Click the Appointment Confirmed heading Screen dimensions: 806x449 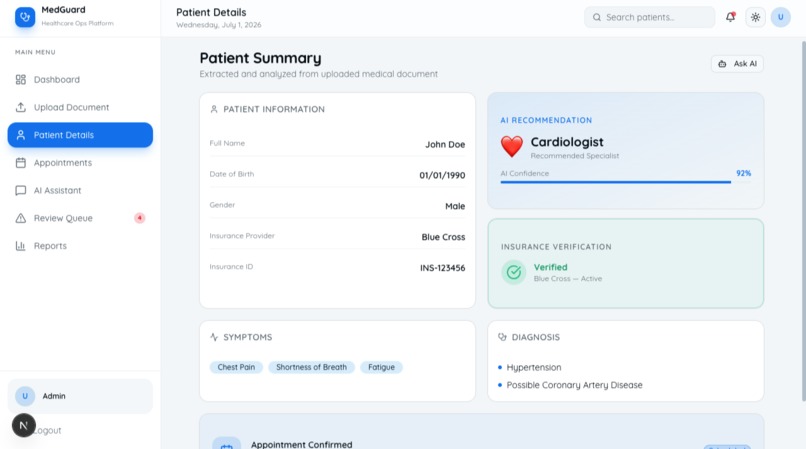pos(301,444)
